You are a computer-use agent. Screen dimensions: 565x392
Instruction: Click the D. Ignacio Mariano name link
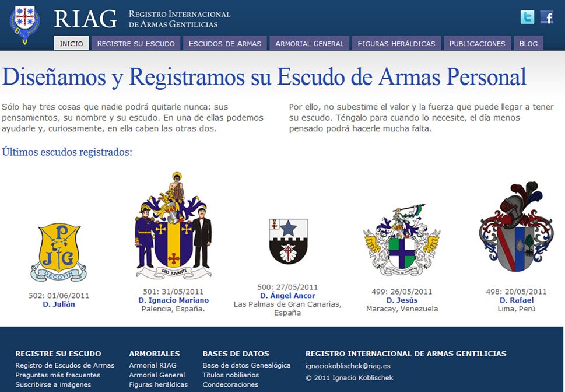click(173, 300)
